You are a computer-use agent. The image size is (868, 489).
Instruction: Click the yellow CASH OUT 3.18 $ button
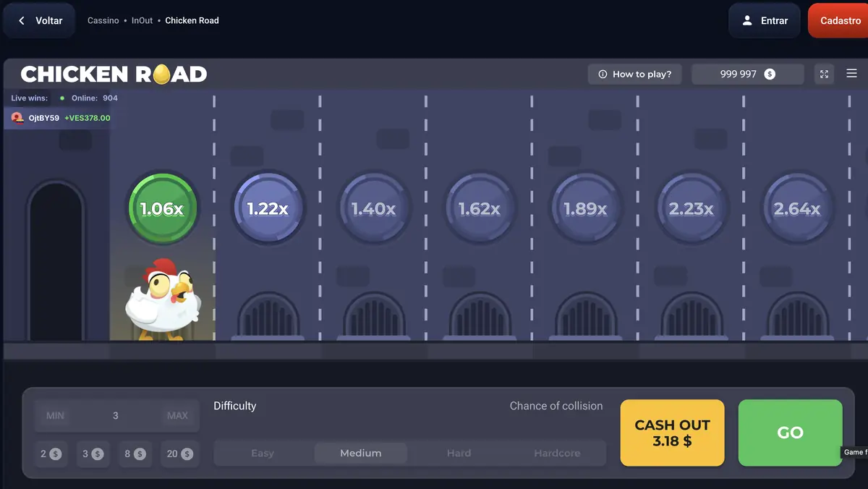point(672,433)
